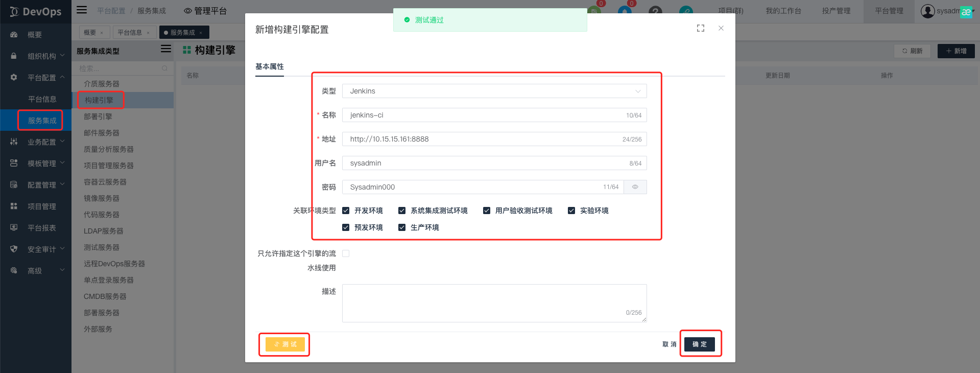Open the 类型 Jenkins dropdown
The image size is (980, 373).
(494, 91)
